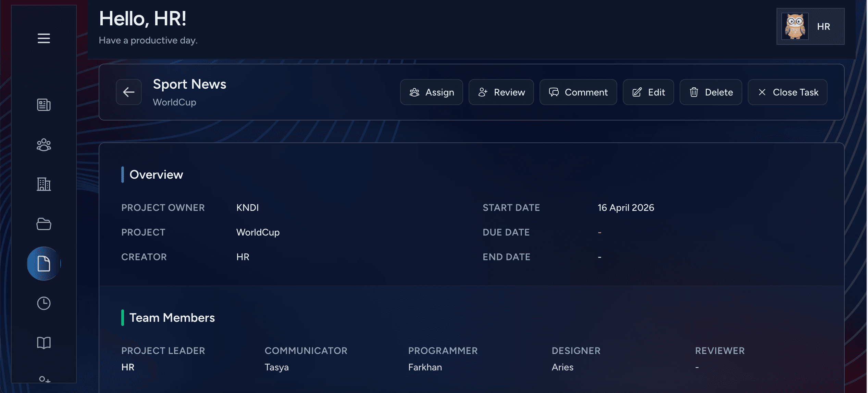
Task: Click project owner value KNDI
Action: click(248, 207)
